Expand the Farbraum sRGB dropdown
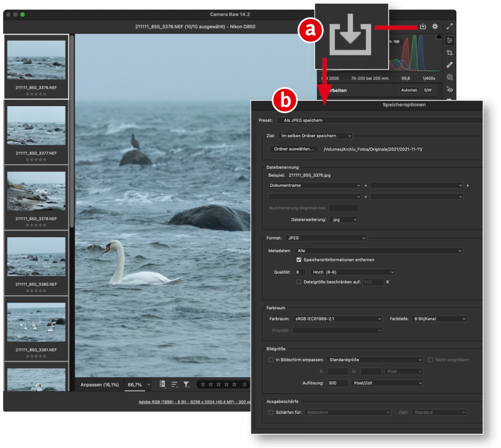Image resolution: width=501 pixels, height=448 pixels. 338,319
